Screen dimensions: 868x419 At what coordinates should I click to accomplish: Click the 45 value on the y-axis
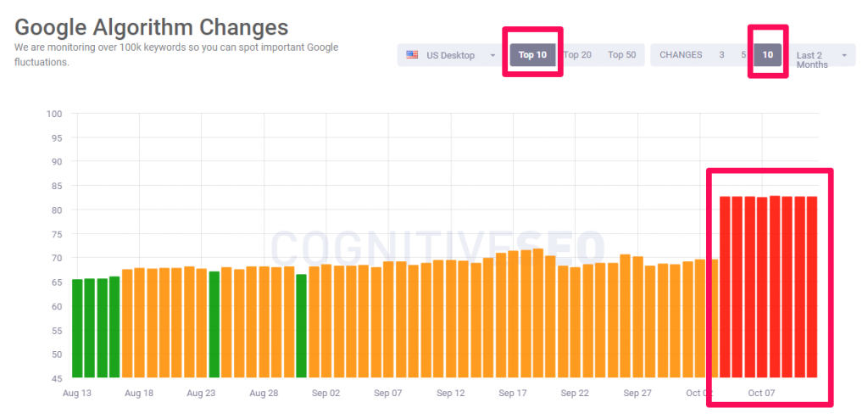[57, 378]
